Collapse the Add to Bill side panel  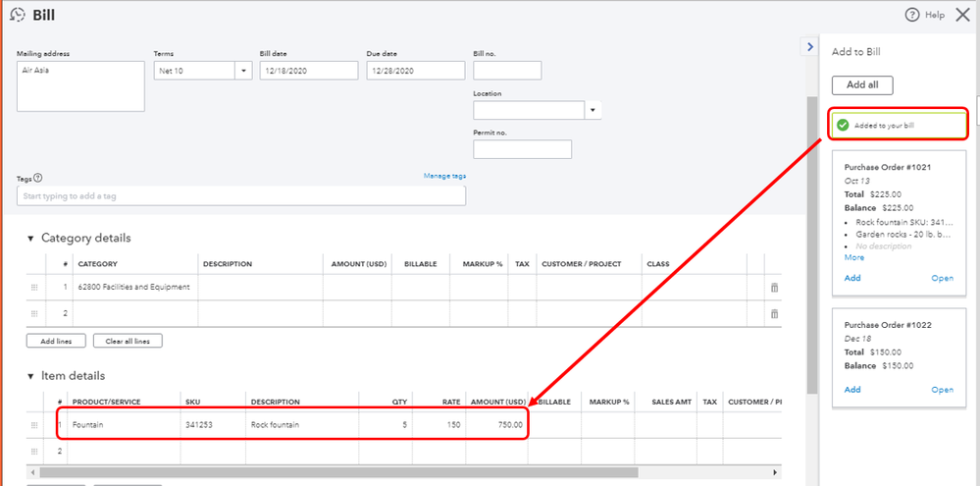[809, 46]
